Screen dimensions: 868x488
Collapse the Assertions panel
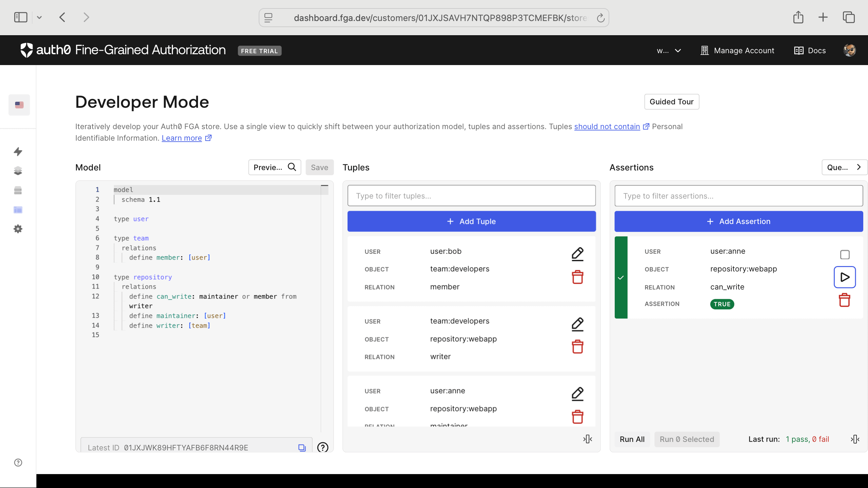(x=855, y=439)
